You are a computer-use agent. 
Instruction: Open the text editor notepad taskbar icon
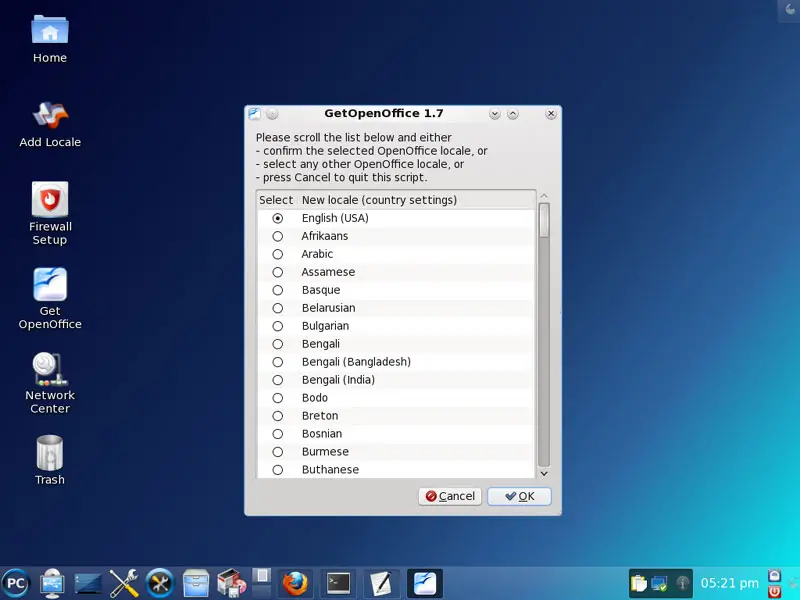tap(381, 583)
